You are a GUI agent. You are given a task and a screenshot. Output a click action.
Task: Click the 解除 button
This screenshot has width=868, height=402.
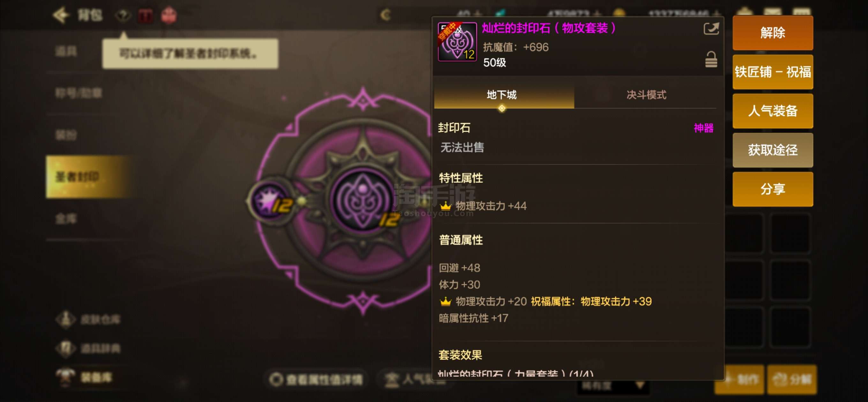point(772,33)
